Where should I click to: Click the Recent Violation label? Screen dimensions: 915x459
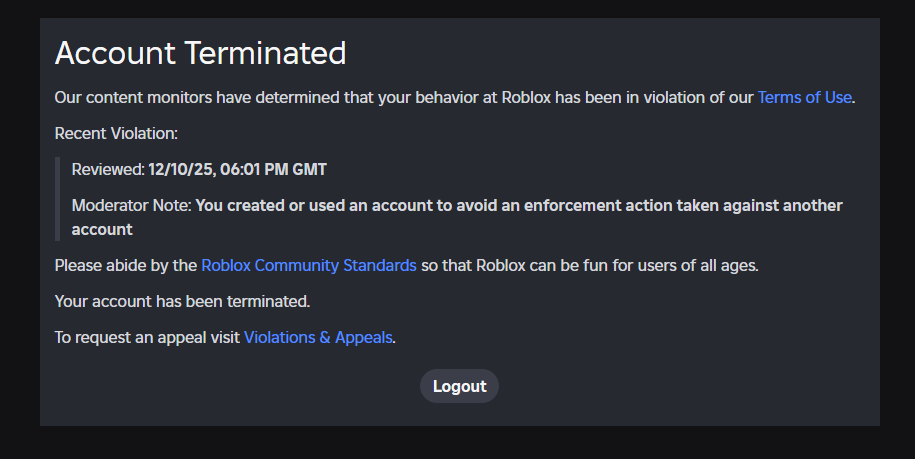[x=116, y=133]
